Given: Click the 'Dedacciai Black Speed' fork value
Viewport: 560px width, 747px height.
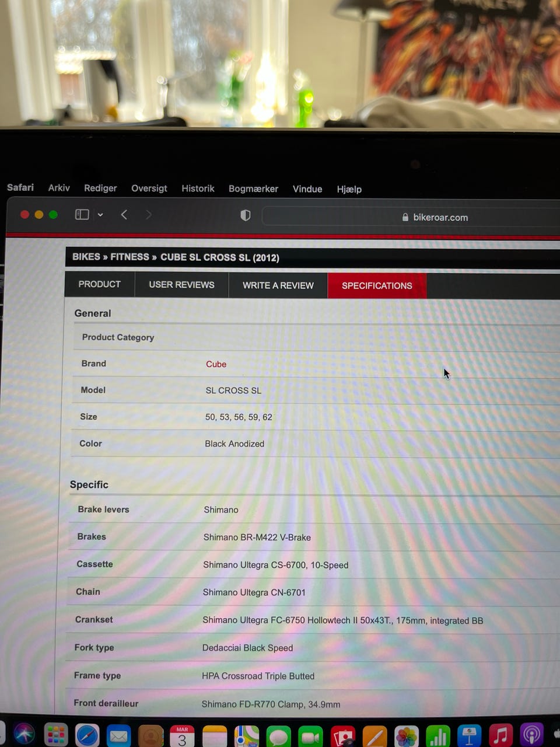Looking at the screenshot, I should (247, 648).
